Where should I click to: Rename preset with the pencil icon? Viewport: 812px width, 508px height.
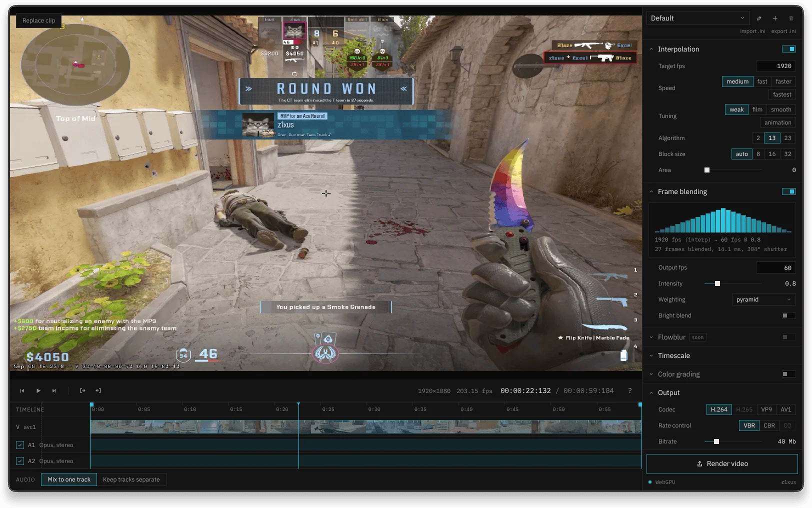click(x=759, y=18)
